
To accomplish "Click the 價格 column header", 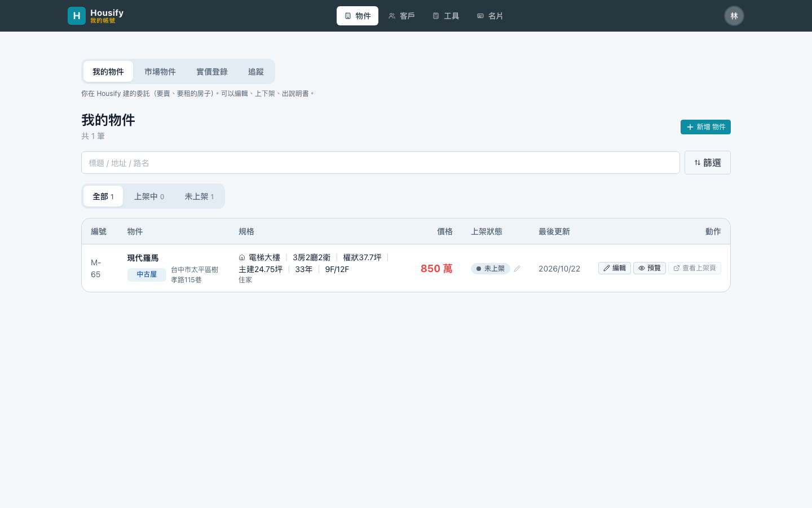I will tap(445, 231).
